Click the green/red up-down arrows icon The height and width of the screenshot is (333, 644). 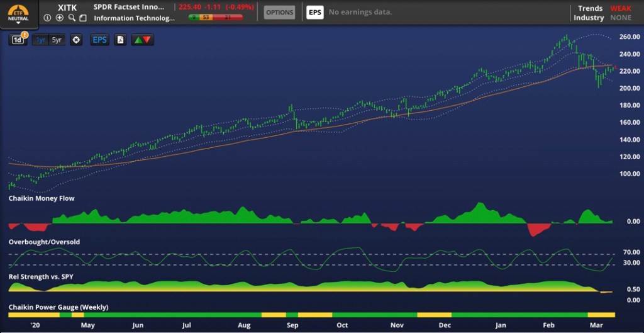[x=142, y=40]
